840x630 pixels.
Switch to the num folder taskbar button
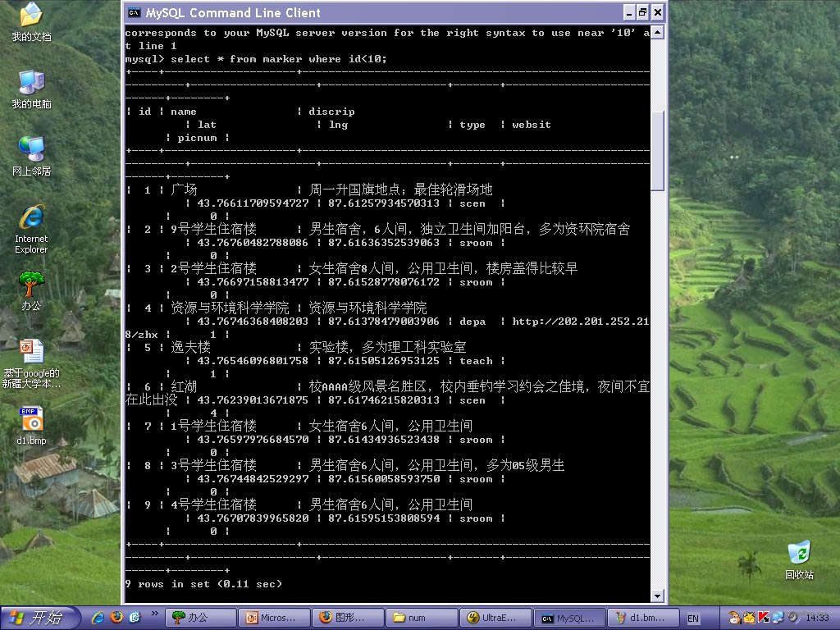[x=422, y=618]
